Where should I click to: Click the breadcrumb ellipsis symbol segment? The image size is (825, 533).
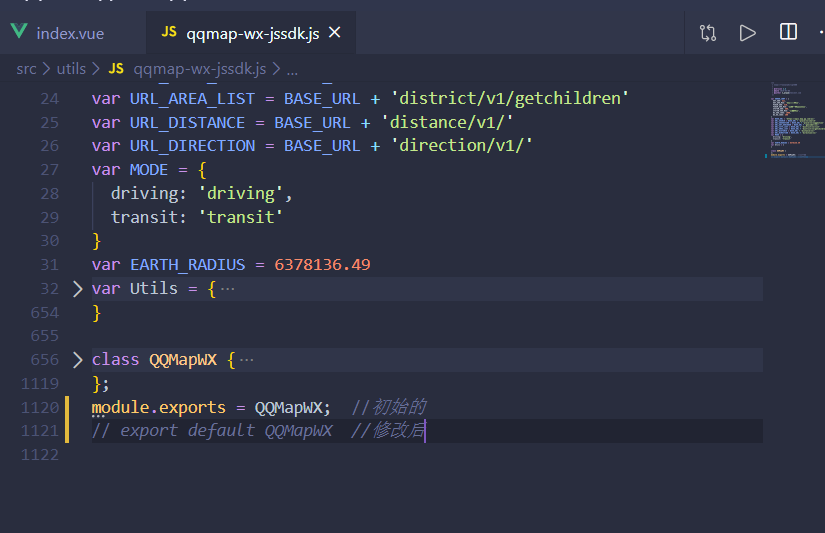292,70
